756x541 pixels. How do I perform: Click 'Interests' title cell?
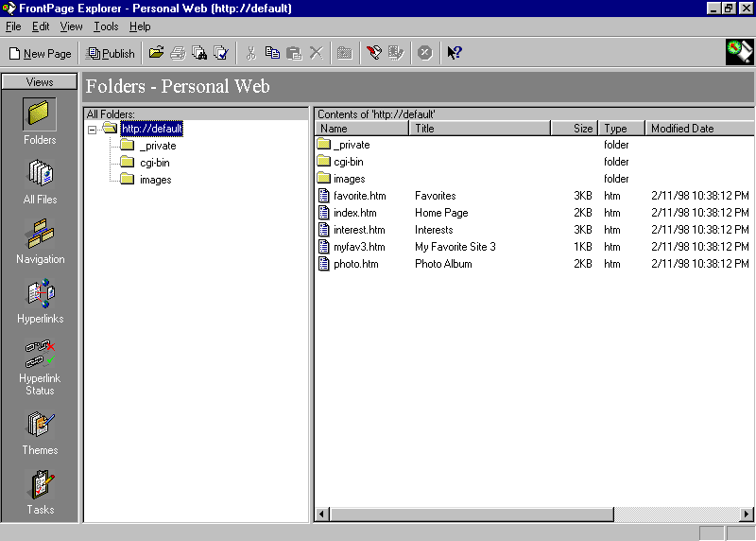point(434,230)
